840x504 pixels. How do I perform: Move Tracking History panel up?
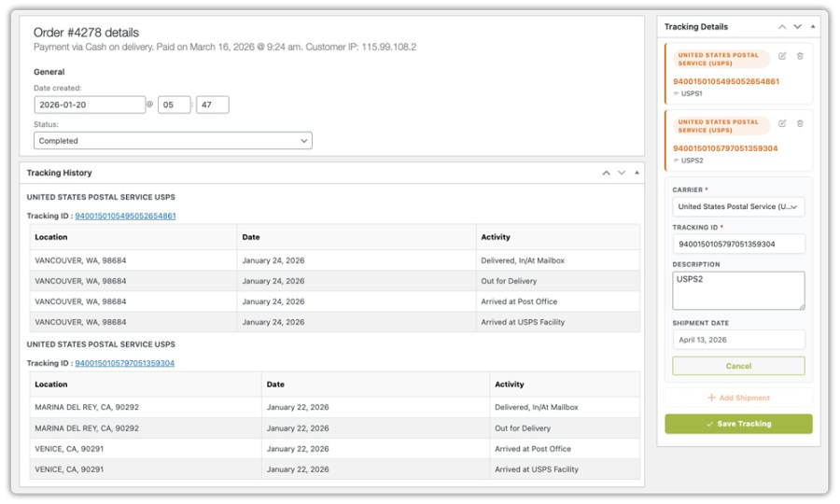[x=606, y=173]
